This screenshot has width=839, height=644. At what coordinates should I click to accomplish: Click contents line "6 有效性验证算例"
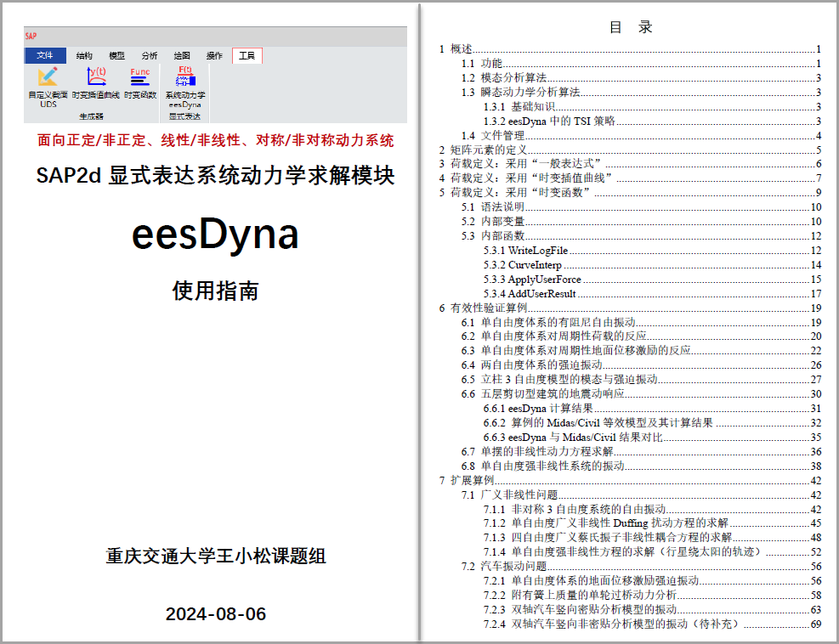click(x=631, y=308)
